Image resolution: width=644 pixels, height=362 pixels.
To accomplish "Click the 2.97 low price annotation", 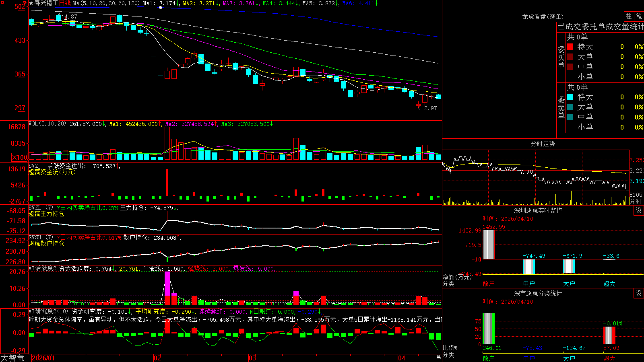I will coord(430,108).
